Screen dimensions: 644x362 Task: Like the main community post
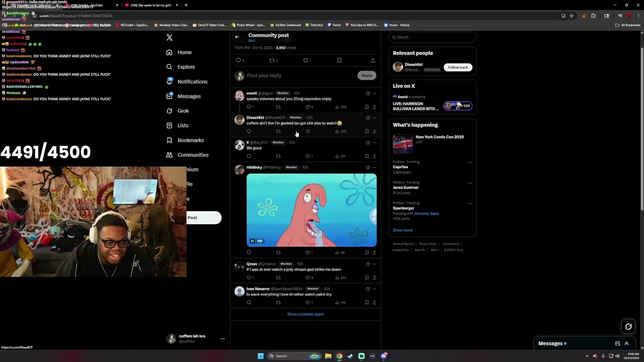click(305, 60)
